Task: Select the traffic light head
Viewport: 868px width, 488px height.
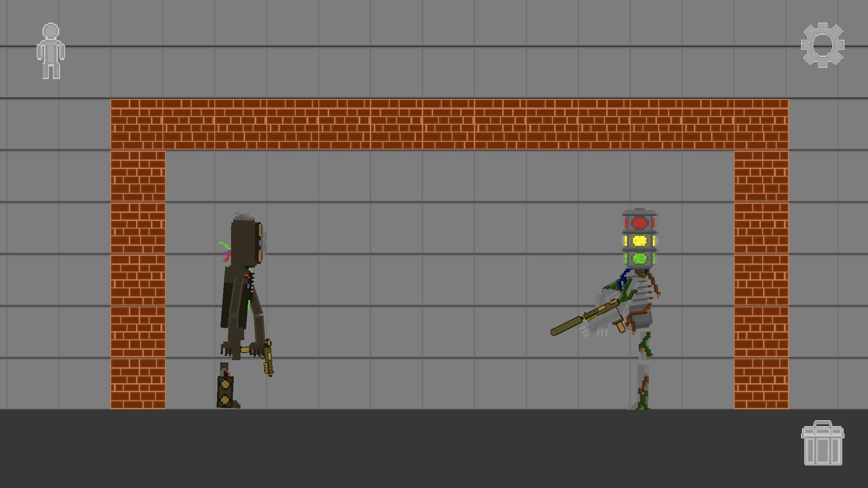Action: [x=640, y=239]
